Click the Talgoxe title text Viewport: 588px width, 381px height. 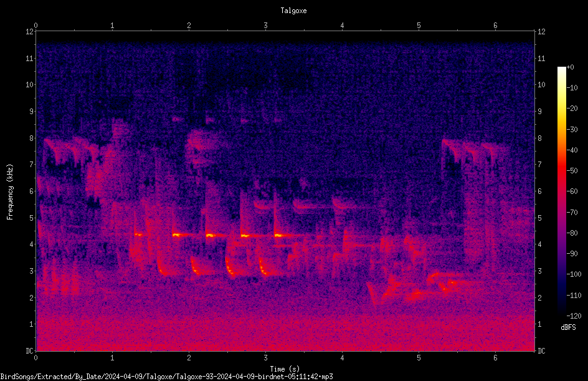pos(293,11)
